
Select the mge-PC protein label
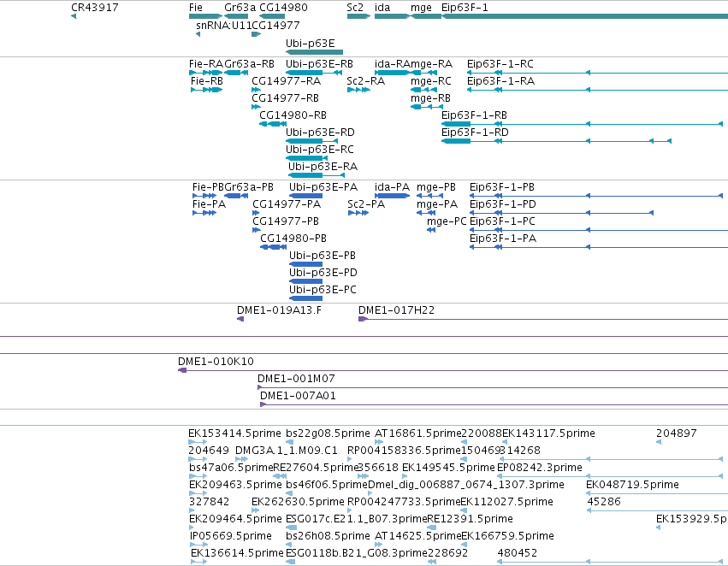point(447,221)
